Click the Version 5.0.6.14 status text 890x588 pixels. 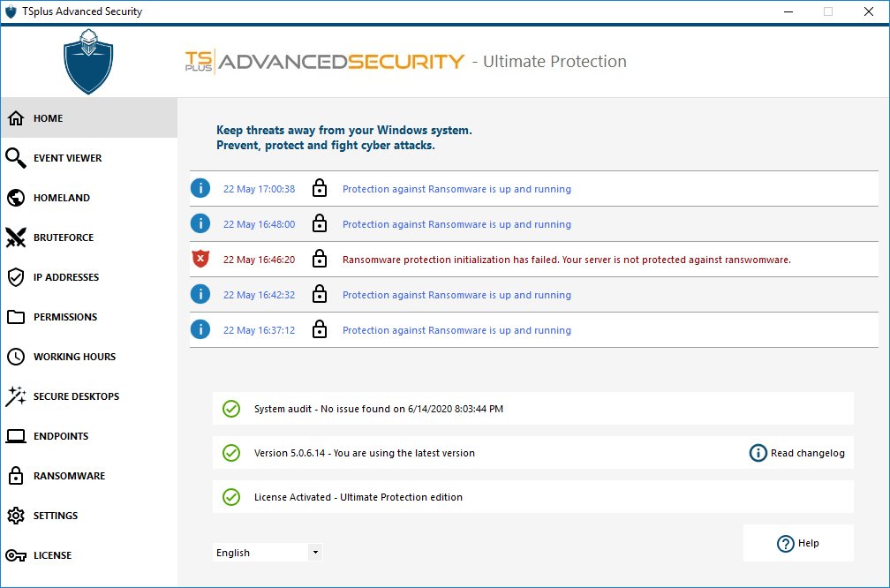pos(365,453)
